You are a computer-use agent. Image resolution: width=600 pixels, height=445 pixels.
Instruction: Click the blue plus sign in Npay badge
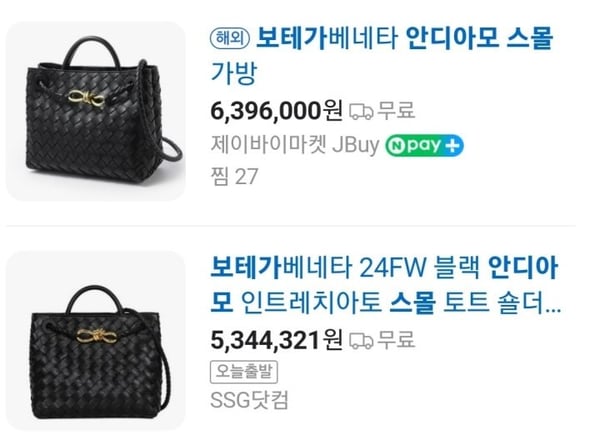[x=452, y=145]
